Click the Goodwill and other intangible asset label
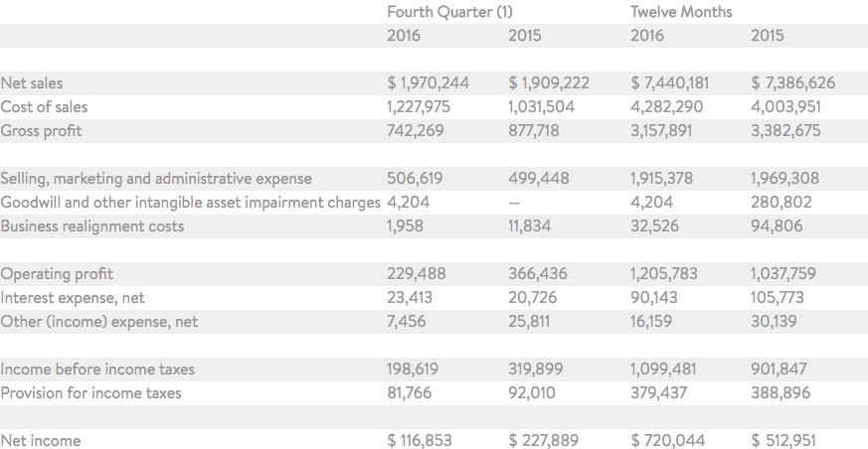Screen dimensions: 868x449 (192, 202)
